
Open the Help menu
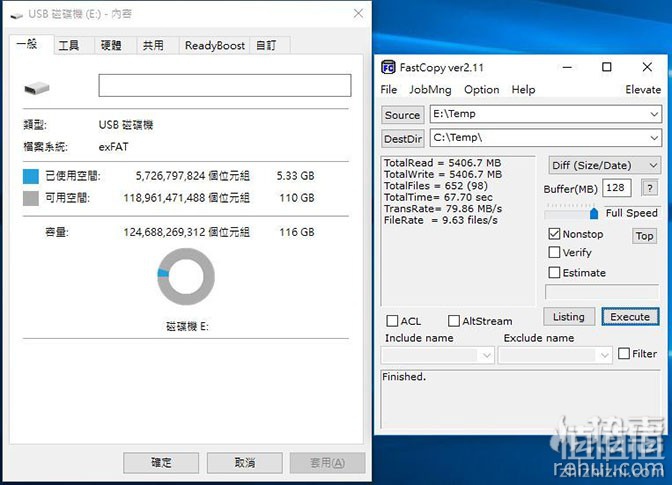[523, 90]
